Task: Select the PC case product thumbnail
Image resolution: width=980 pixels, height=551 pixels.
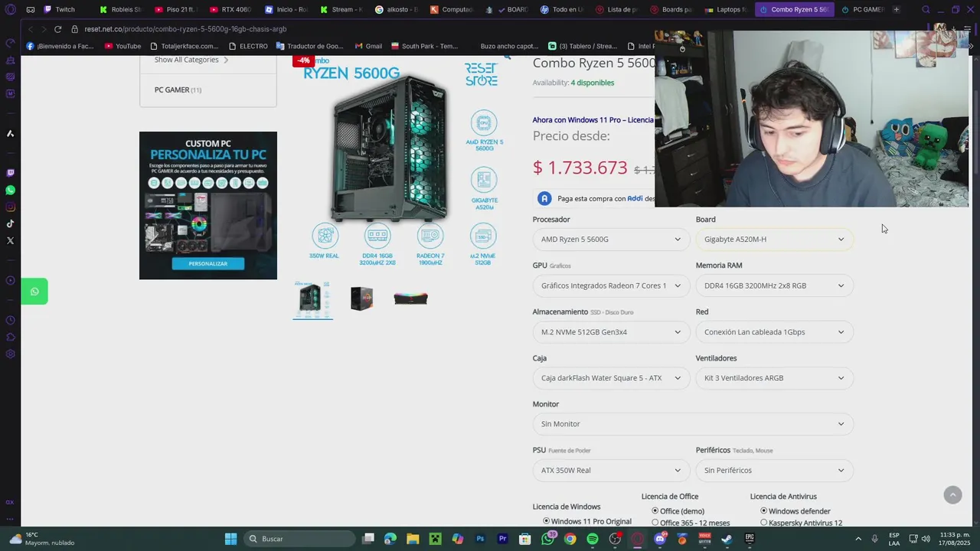Action: pyautogui.click(x=313, y=299)
